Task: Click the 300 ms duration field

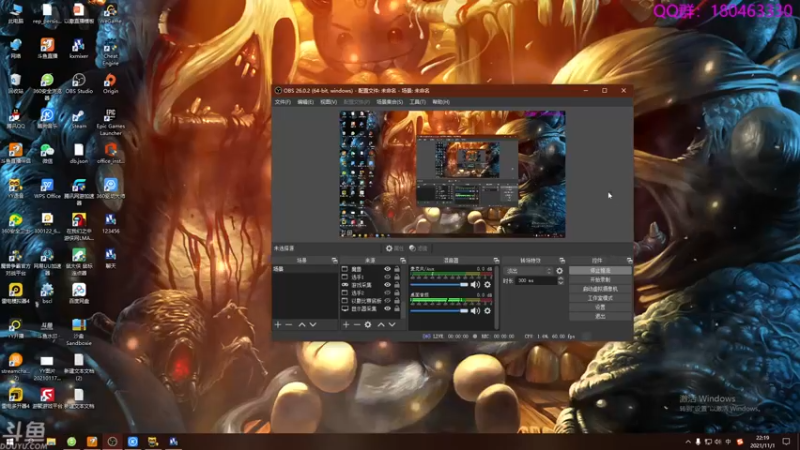Action: 536,281
